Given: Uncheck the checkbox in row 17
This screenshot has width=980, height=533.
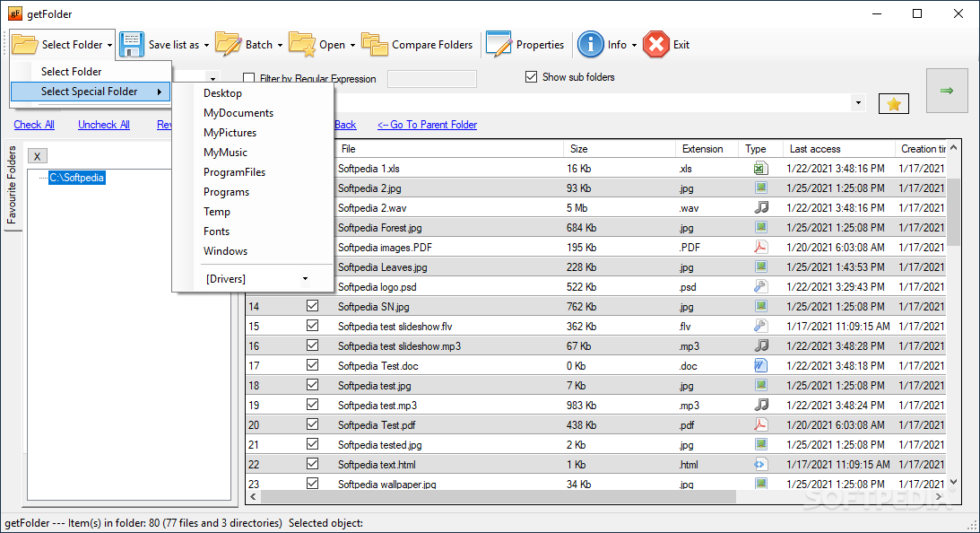Looking at the screenshot, I should pyautogui.click(x=313, y=365).
